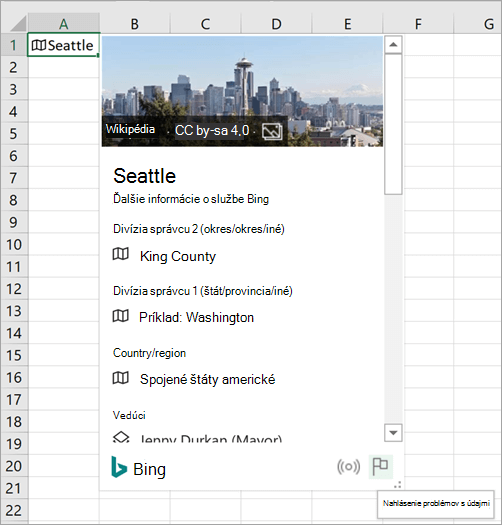Viewport: 502px width, 525px height.
Task: Select row 12 header
Action: click(14, 288)
